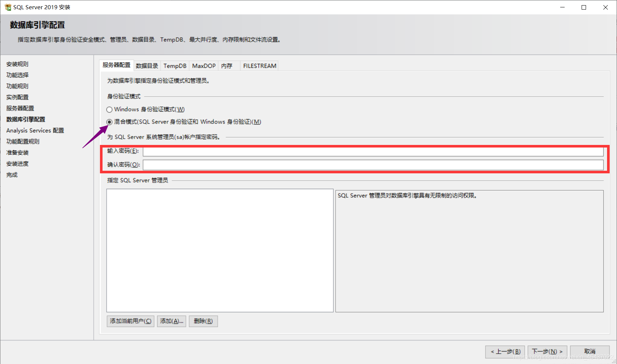Select 服务器配置 step in sidebar
Image resolution: width=617 pixels, height=364 pixels.
coord(20,108)
